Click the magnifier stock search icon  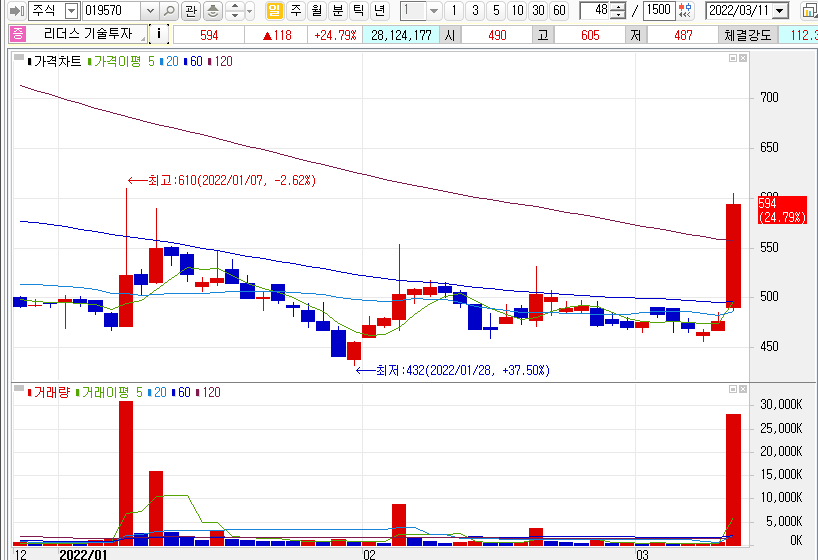coord(169,10)
